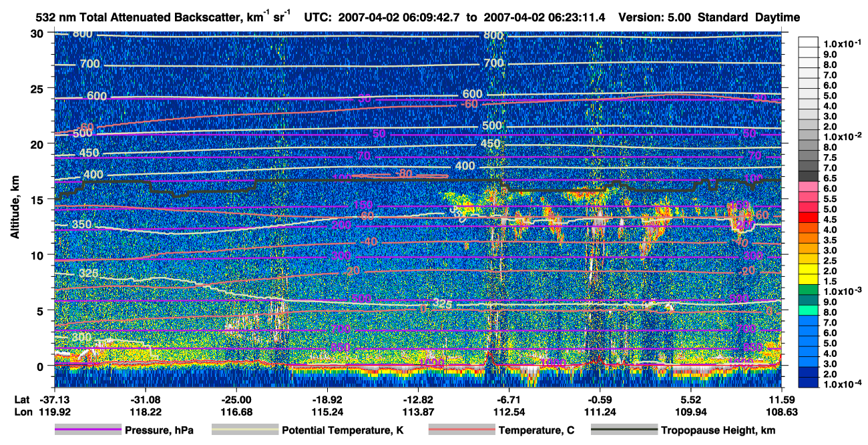Click latitude value '-18.92'
This screenshot has height=445, width=868.
point(327,399)
